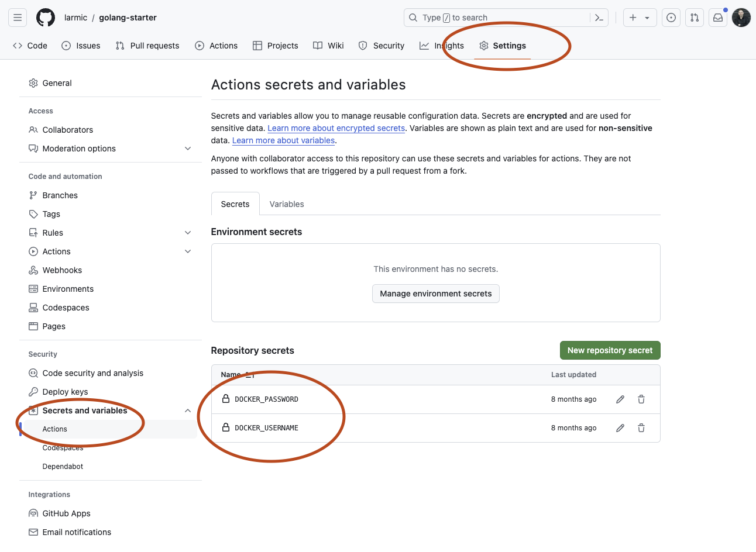The height and width of the screenshot is (552, 756).
Task: Delete DOCKER_PASSWORD secret trash icon
Action: coord(641,399)
